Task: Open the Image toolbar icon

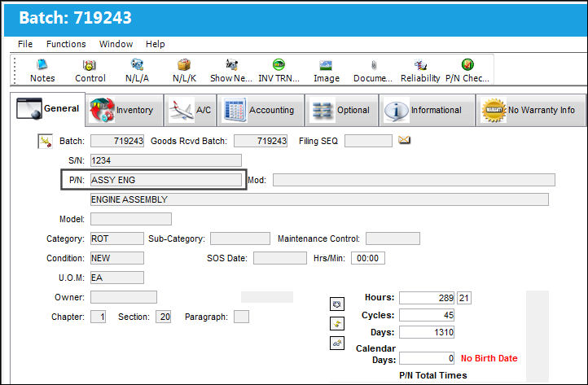Action: pos(326,65)
